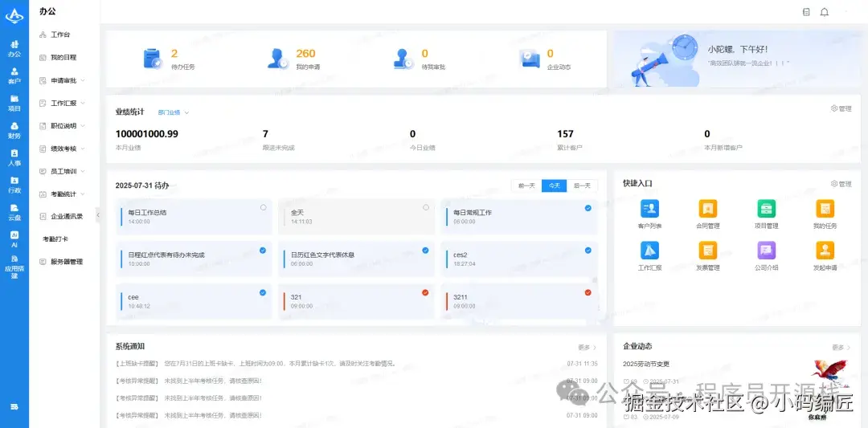Open the 财务 module in left rail
This screenshot has height=428, width=868.
(14, 131)
